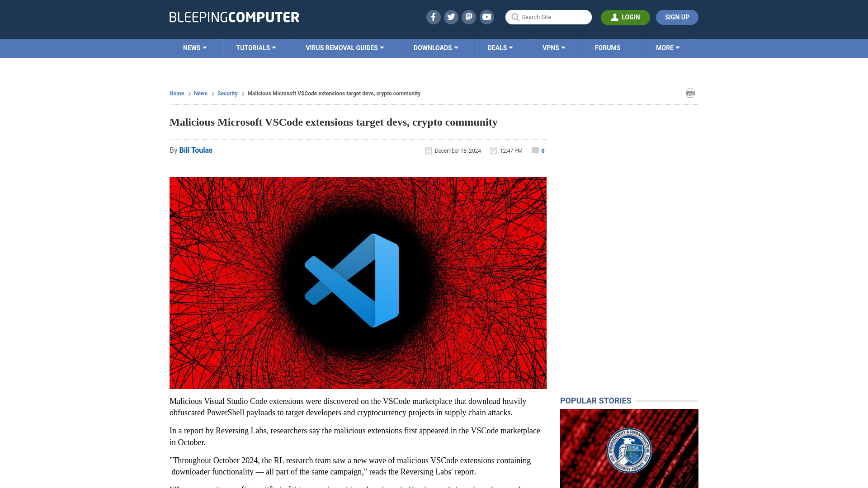Select the DEALS menu item
This screenshot has height=488, width=868.
coord(500,47)
